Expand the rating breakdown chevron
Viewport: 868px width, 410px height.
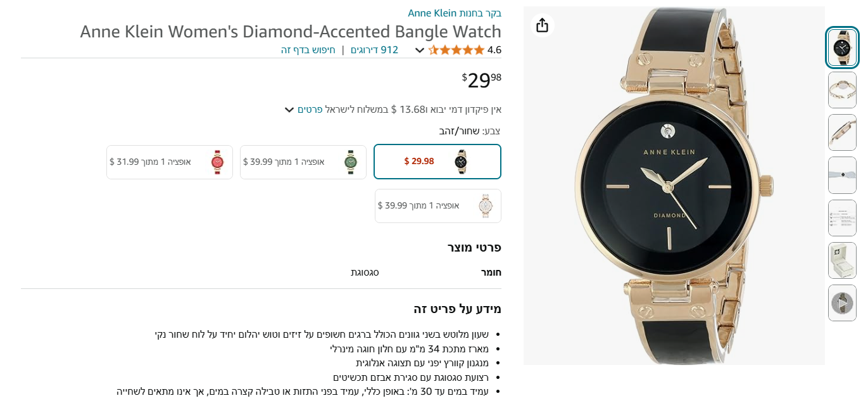[419, 51]
